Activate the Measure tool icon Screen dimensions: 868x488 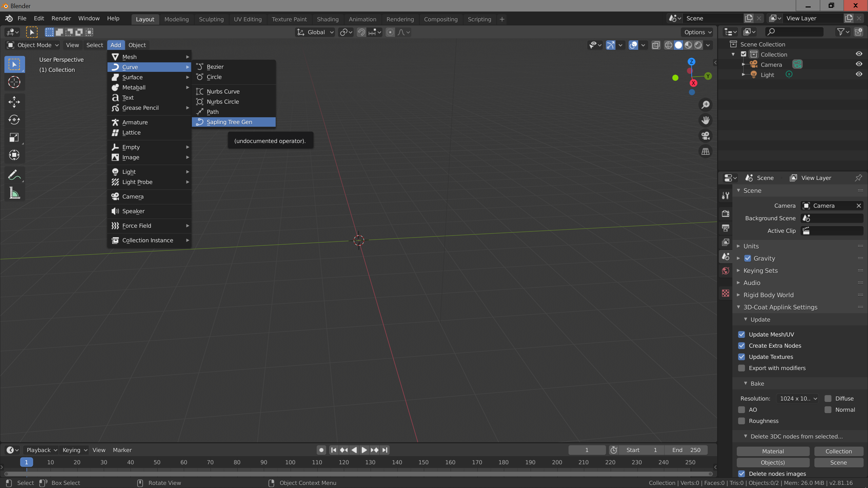pyautogui.click(x=14, y=193)
